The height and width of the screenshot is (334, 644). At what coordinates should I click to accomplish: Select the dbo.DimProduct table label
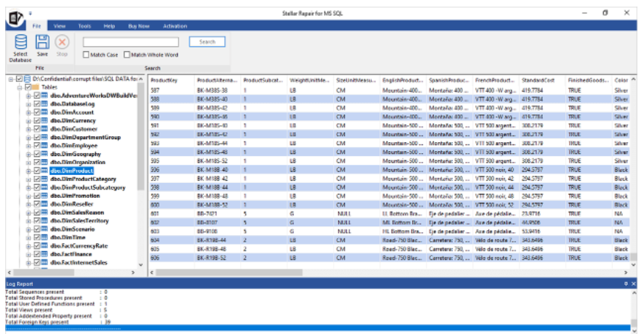tap(72, 171)
